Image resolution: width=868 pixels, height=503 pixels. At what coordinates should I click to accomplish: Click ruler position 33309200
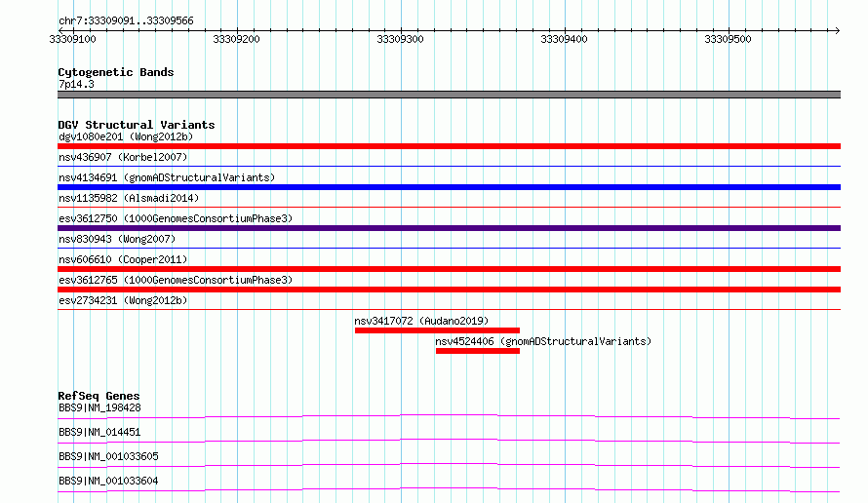click(236, 39)
